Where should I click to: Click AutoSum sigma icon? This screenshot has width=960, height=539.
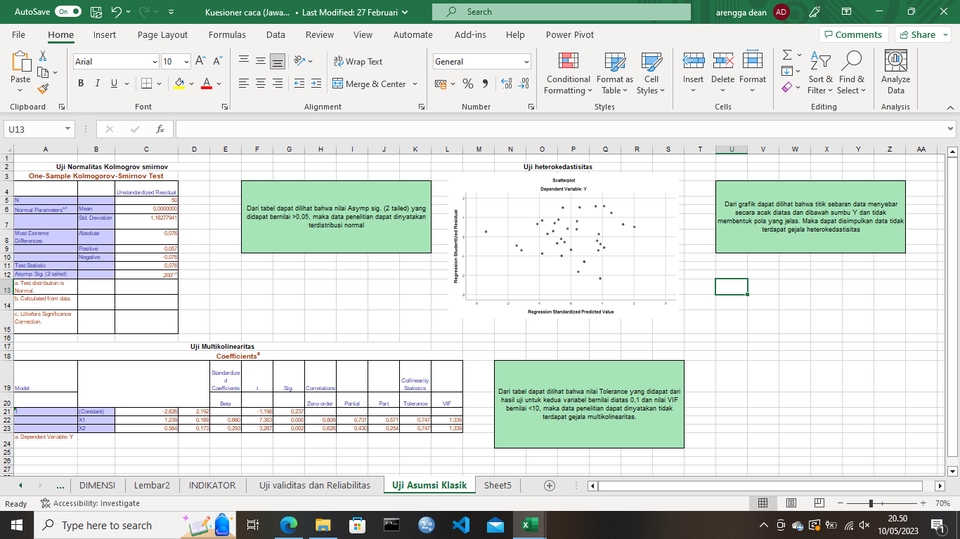tap(787, 55)
